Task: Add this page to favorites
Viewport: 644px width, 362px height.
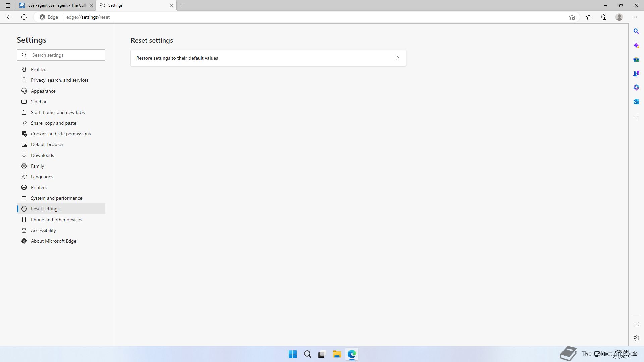Action: pyautogui.click(x=572, y=17)
